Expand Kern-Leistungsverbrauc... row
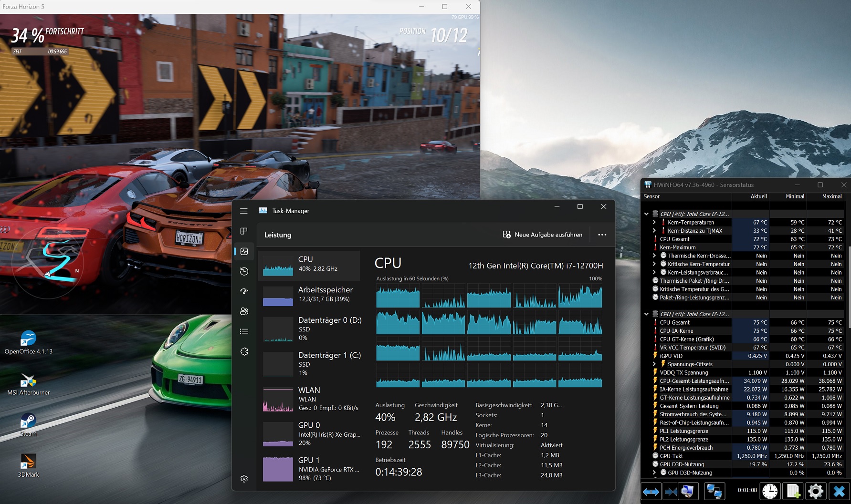 pos(654,272)
